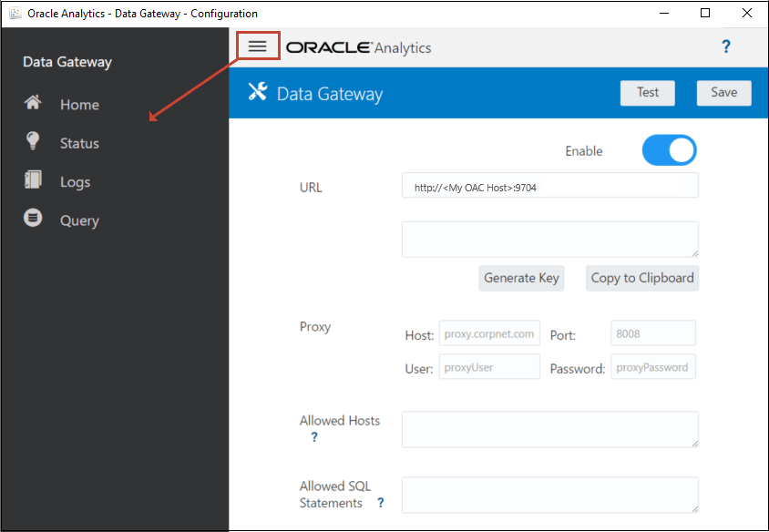Click the URL input field
769x532 pixels.
tap(549, 184)
